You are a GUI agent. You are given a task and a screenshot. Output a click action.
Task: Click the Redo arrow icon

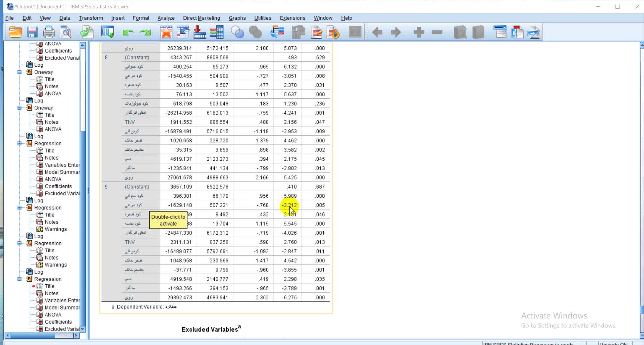145,32
